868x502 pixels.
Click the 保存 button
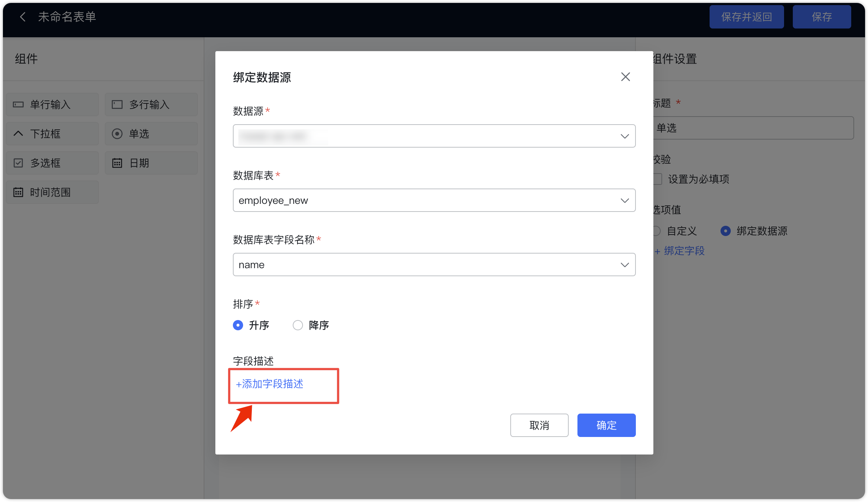click(822, 17)
